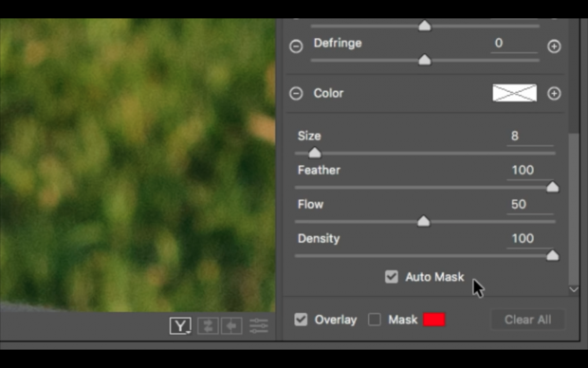Click the Feather slider handle

click(552, 187)
